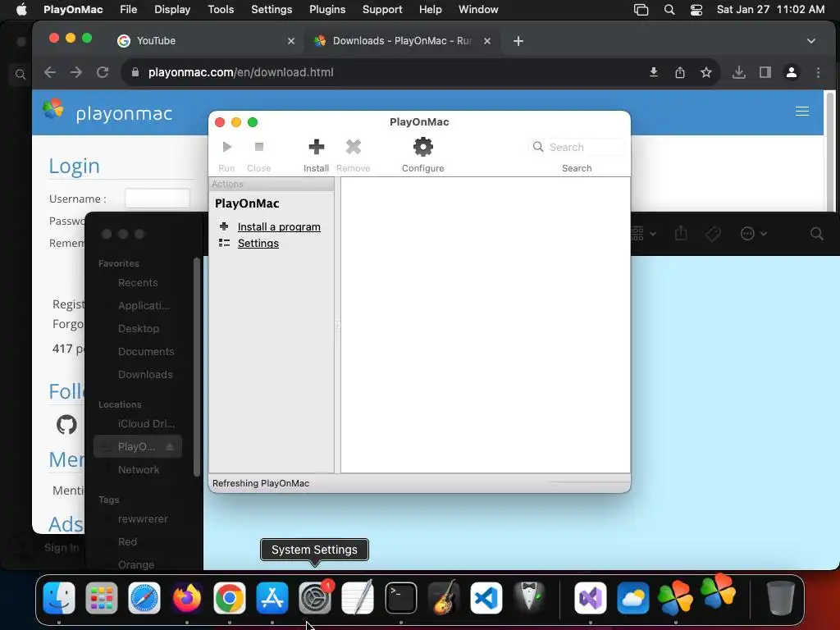Click the Remove X icon in toolbar
This screenshot has width=840, height=630.
click(x=353, y=147)
